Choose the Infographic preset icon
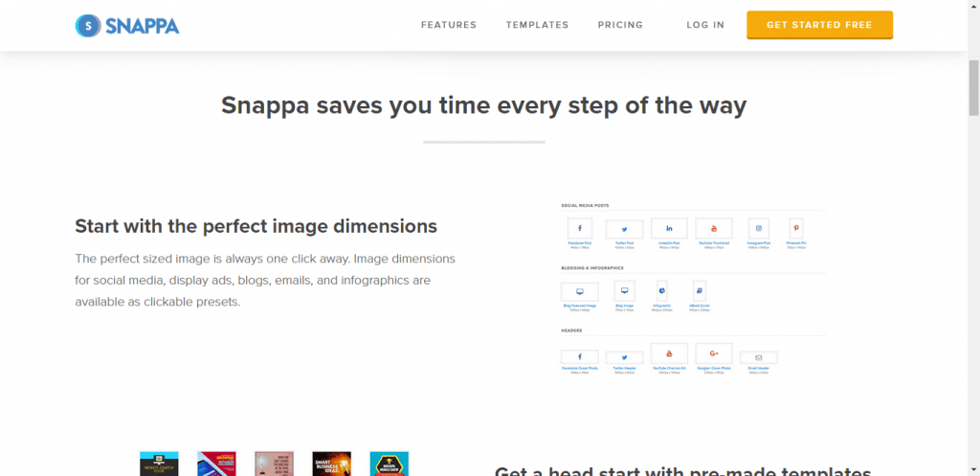Image resolution: width=980 pixels, height=476 pixels. pyautogui.click(x=661, y=291)
